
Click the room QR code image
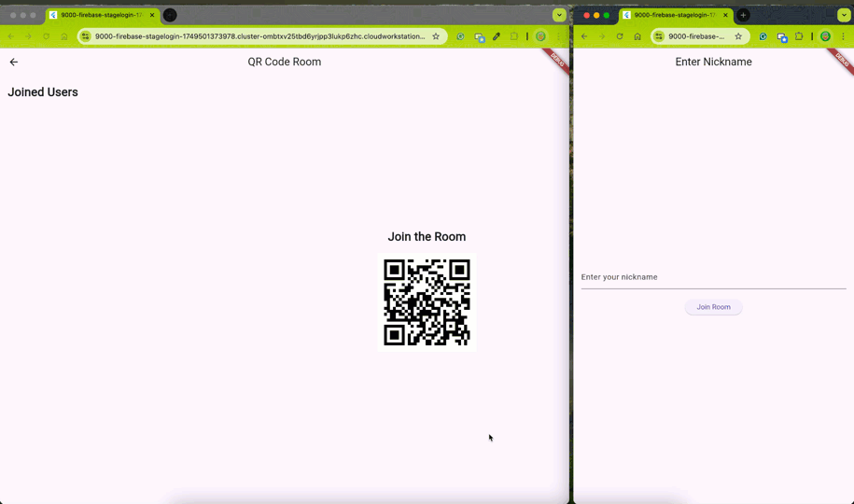427,302
